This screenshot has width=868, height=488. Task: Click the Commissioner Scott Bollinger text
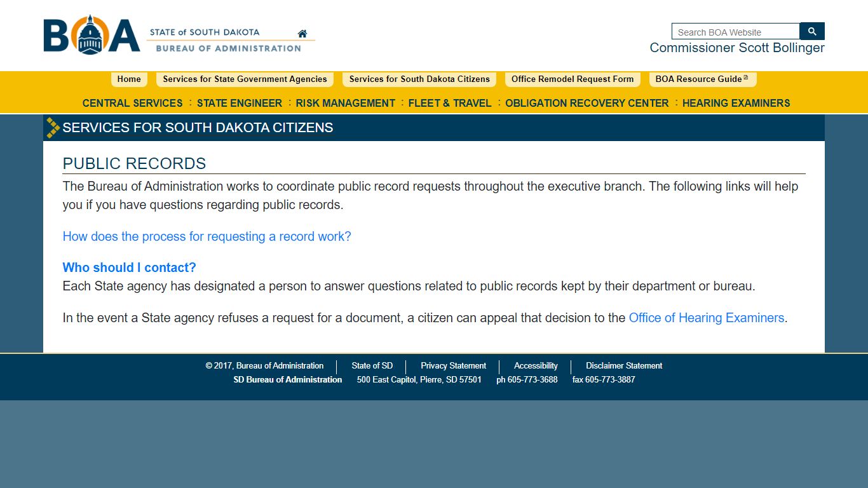click(737, 48)
